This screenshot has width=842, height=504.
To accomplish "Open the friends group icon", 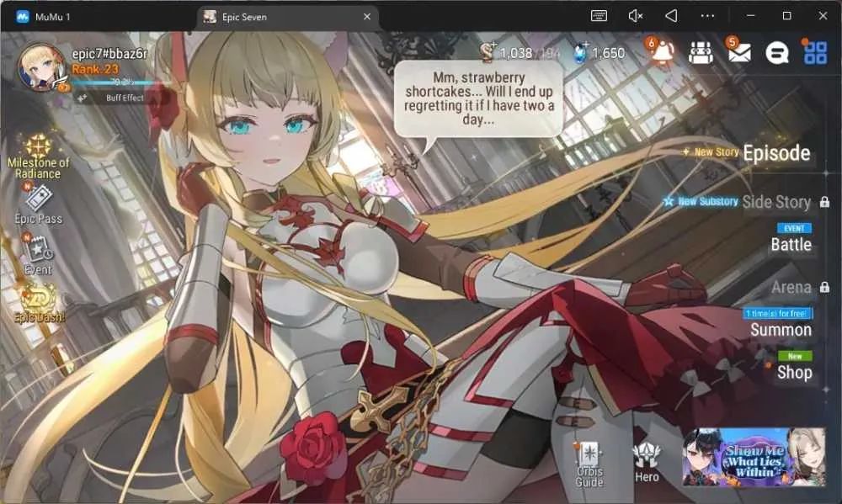I will tap(701, 53).
